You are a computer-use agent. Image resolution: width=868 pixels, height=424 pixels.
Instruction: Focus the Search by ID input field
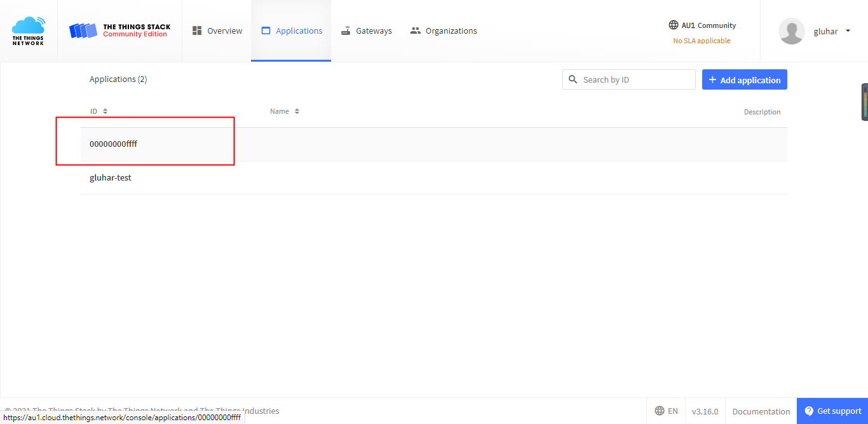637,79
